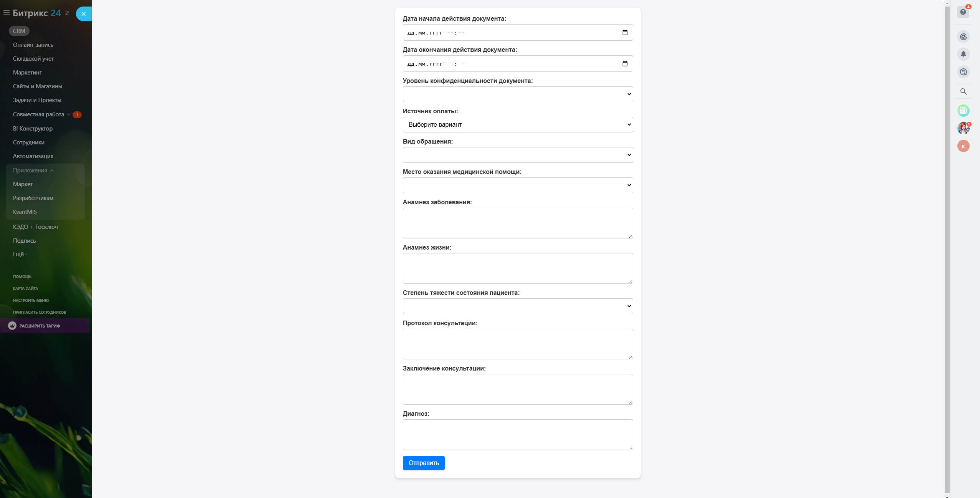Click the orange K user avatar
Viewport: 980px width, 498px height.
click(x=963, y=146)
